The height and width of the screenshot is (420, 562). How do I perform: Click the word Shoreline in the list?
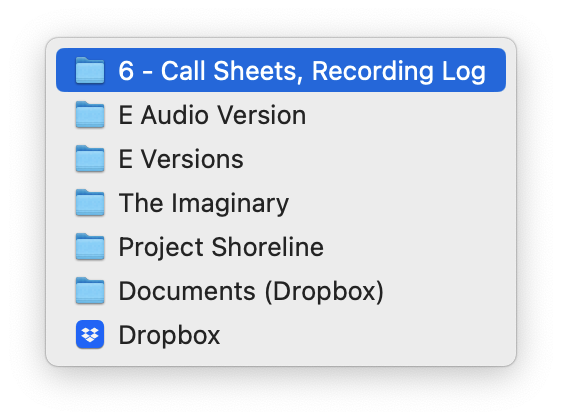[x=268, y=247]
